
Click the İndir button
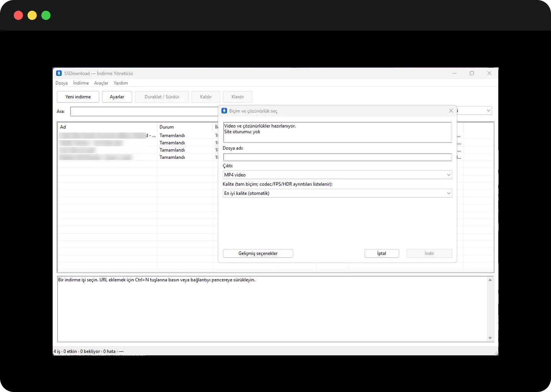429,253
